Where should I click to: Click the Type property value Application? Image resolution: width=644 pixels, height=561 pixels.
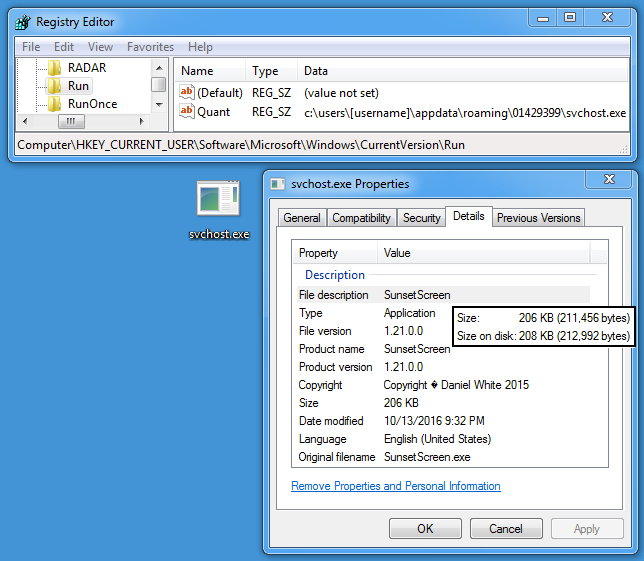pos(409,313)
